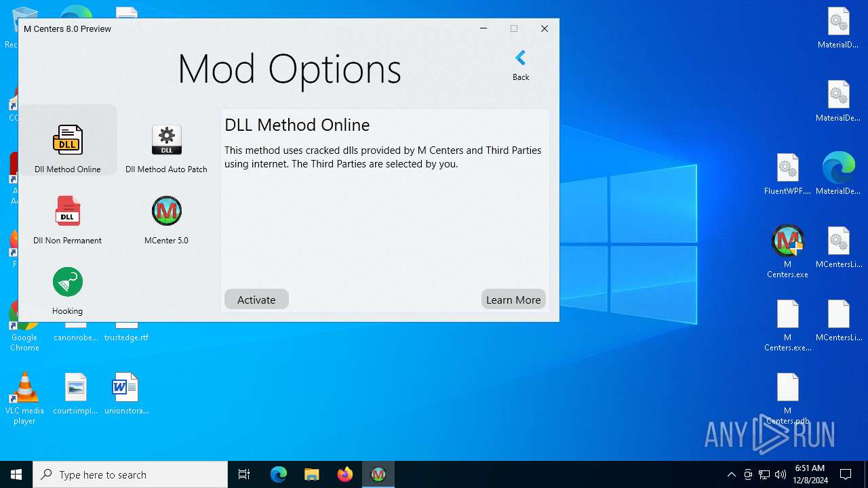Viewport: 868px width, 488px height.
Task: Switch to M Centers taskbar app
Action: coord(378,474)
